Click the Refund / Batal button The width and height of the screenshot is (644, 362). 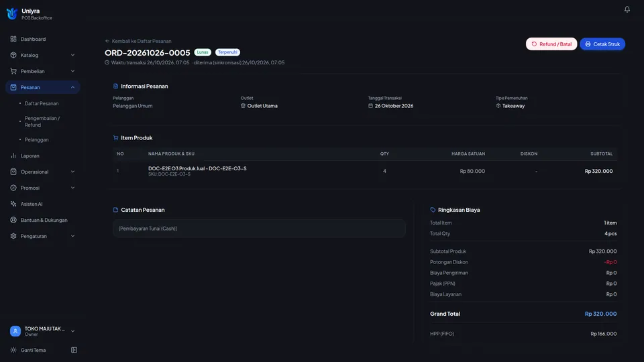tap(551, 44)
